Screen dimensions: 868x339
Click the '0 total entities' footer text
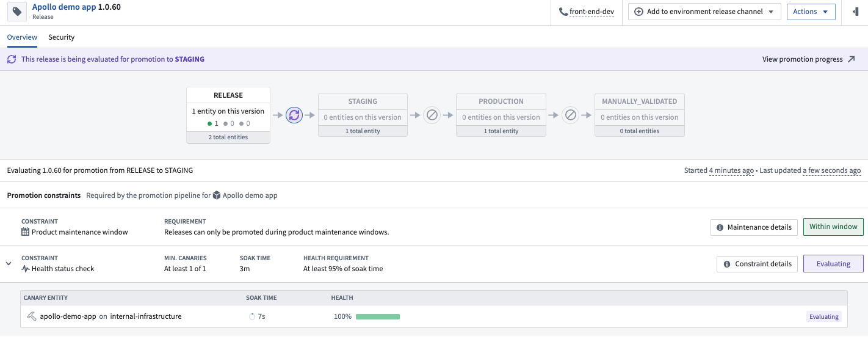[640, 131]
